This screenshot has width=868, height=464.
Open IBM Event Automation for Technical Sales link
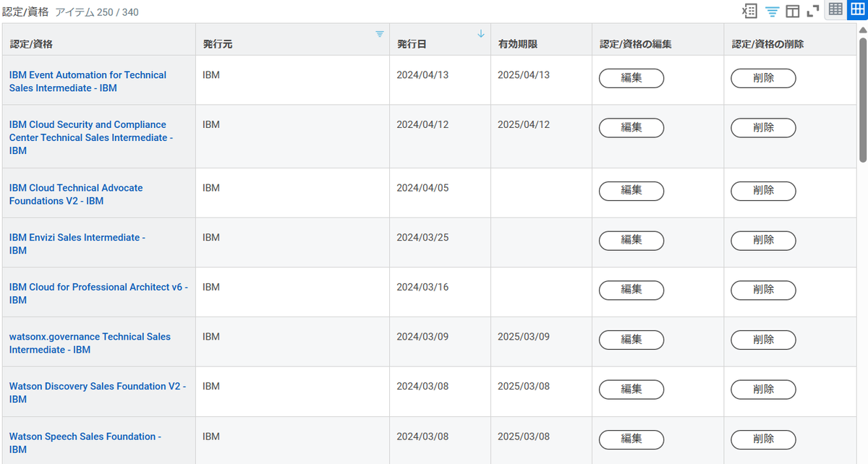[x=88, y=81]
